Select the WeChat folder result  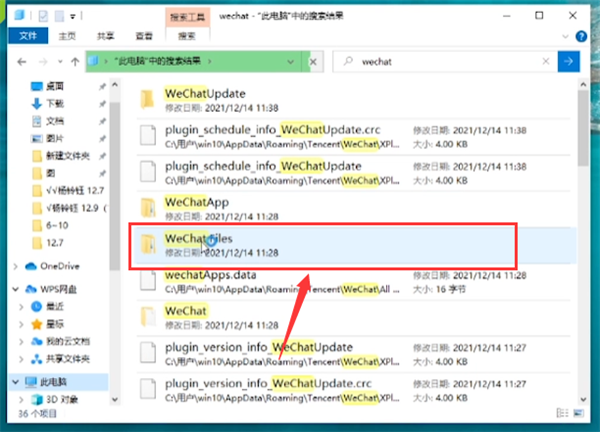coord(354,318)
